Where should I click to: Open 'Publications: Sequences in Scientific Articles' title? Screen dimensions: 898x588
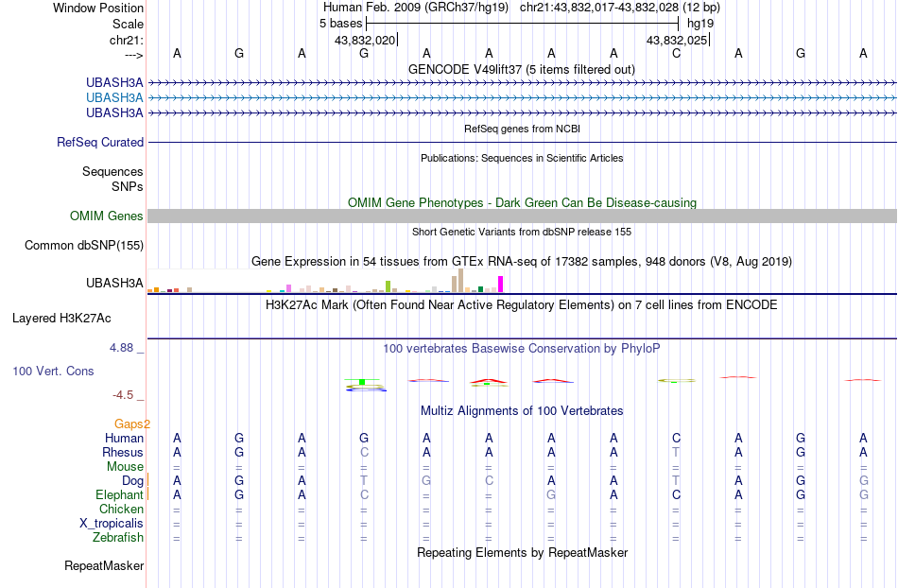click(522, 158)
